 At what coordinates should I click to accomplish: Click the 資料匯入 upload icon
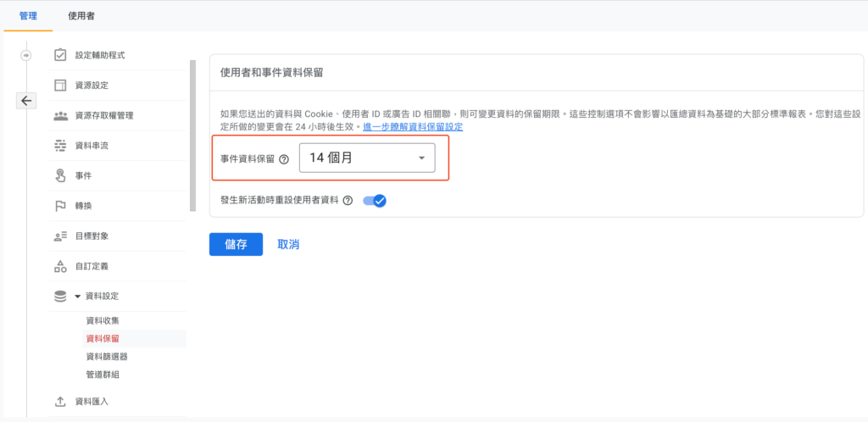(60, 402)
